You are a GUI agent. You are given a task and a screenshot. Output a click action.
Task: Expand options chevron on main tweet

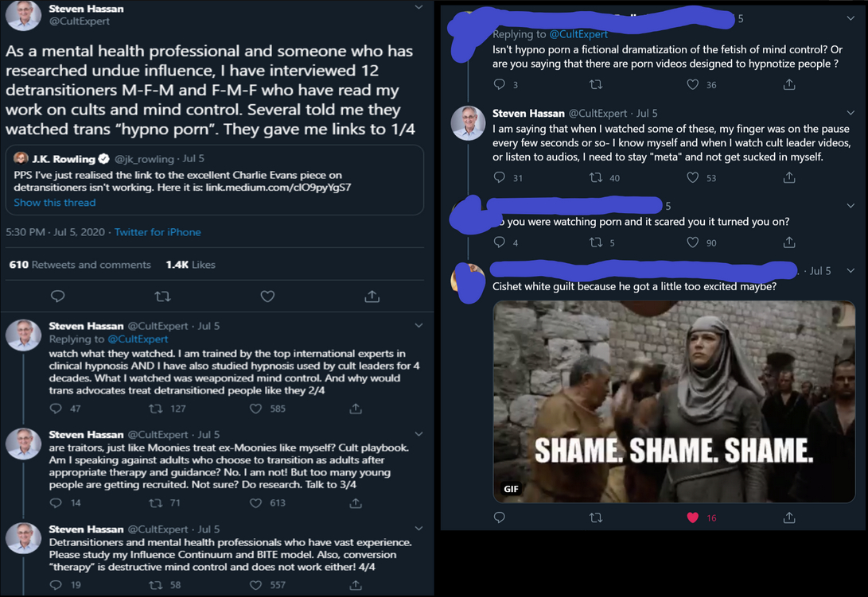tap(418, 8)
